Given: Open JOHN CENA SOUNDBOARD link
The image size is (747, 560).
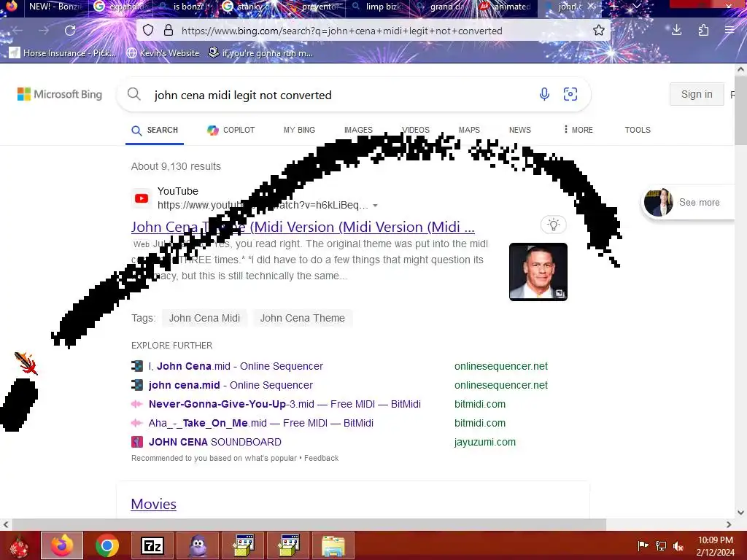Looking at the screenshot, I should click(215, 443).
